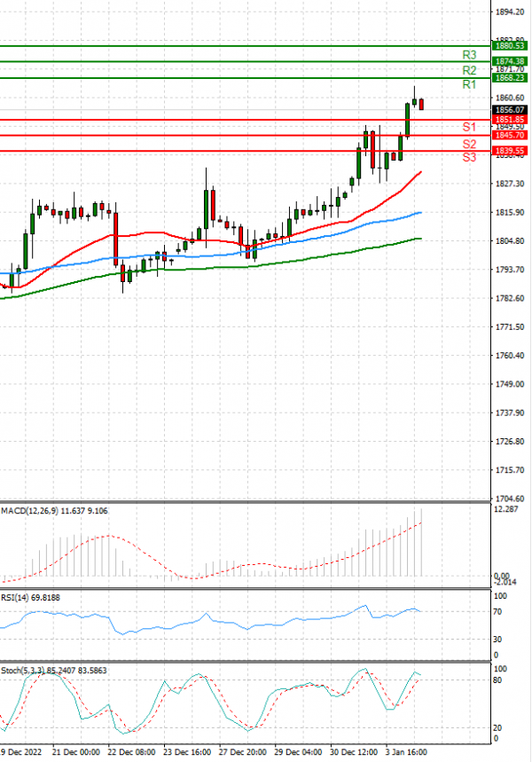Click the 1827.30 price axis label

[510, 184]
